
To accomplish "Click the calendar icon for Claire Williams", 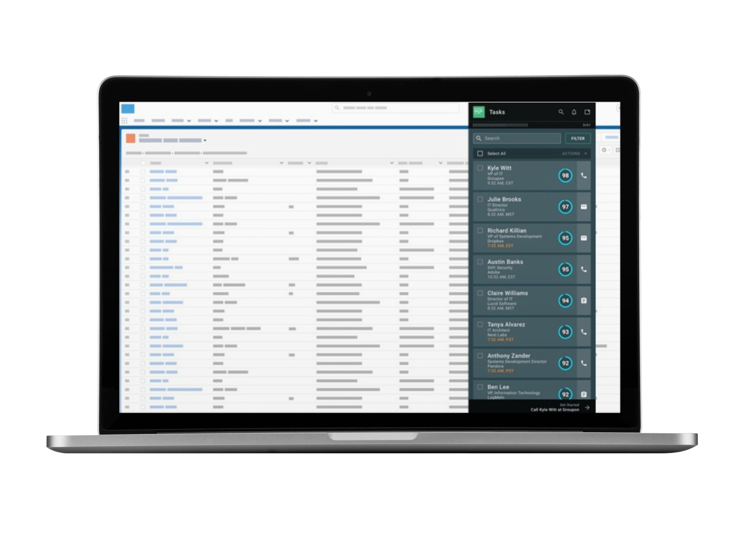I will coord(584,300).
